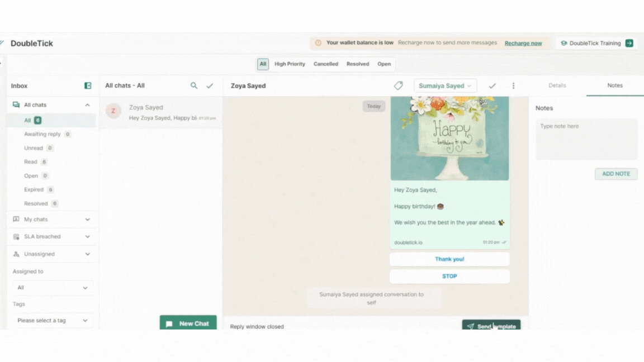The image size is (644, 362).
Task: Toggle the Cancelled filter
Action: point(325,64)
